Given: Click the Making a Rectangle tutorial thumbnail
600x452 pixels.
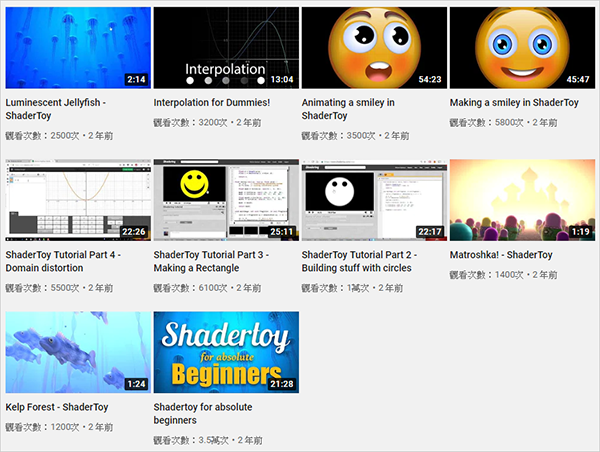Looking at the screenshot, I should (x=226, y=200).
